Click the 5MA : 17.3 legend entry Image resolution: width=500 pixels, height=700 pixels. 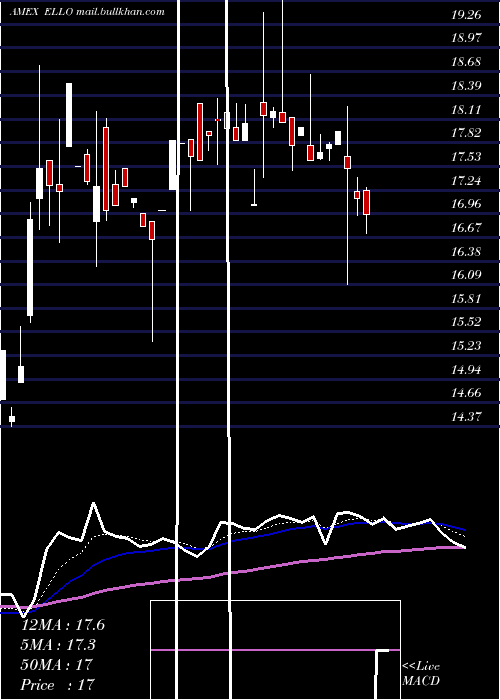58,645
